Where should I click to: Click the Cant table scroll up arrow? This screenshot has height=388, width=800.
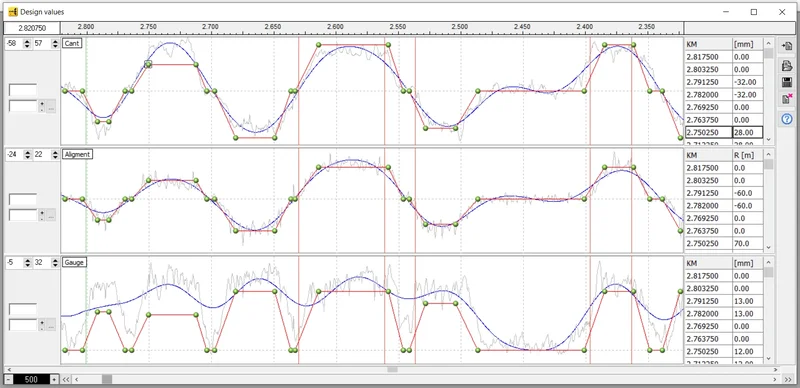(768, 43)
